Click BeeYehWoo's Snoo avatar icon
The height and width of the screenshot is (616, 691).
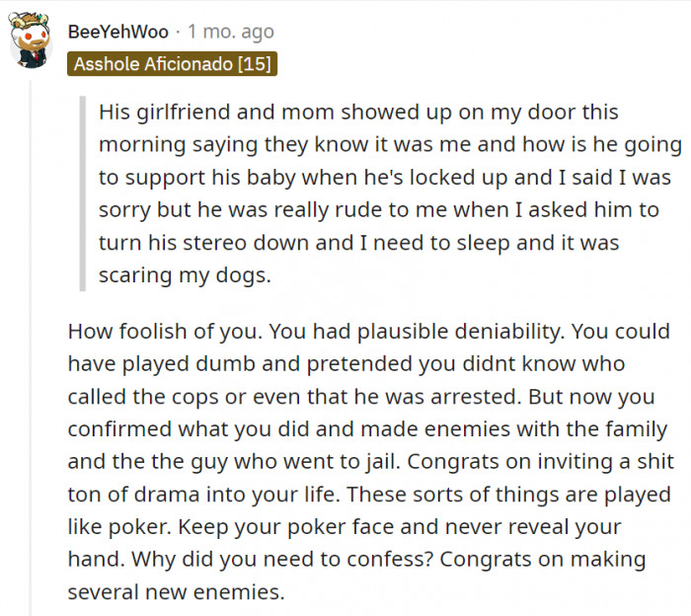30,40
